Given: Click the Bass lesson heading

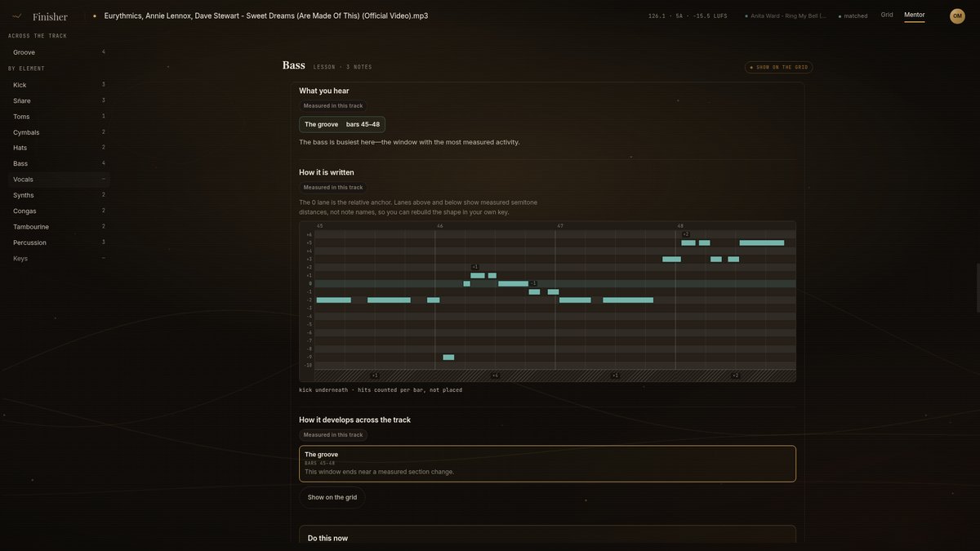Looking at the screenshot, I should 294,65.
